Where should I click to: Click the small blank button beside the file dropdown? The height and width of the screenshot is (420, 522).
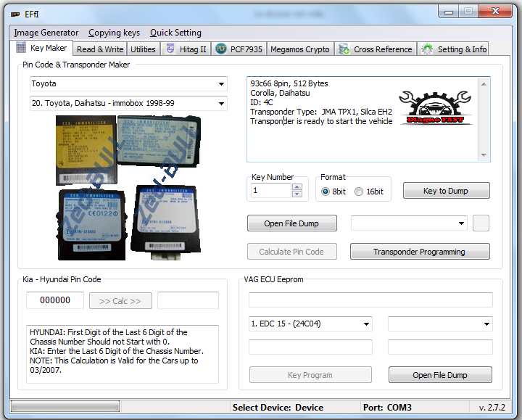[x=481, y=223]
